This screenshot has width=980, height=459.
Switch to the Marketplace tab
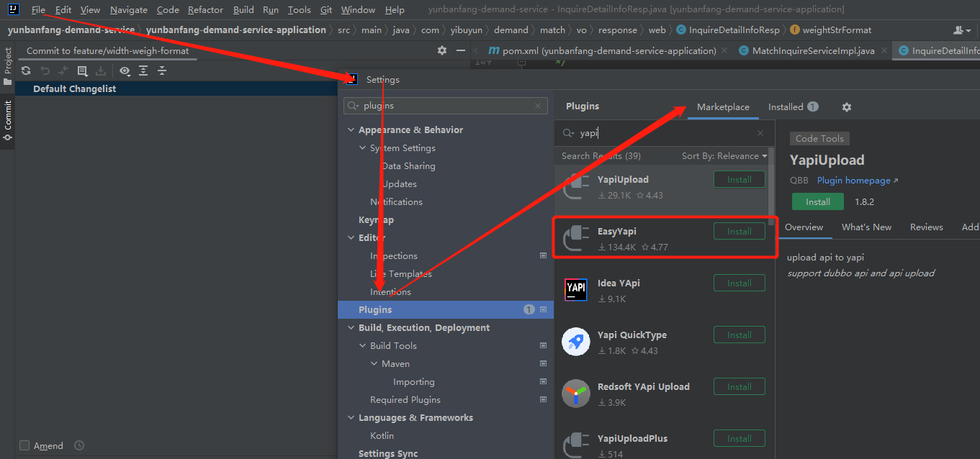coord(723,106)
